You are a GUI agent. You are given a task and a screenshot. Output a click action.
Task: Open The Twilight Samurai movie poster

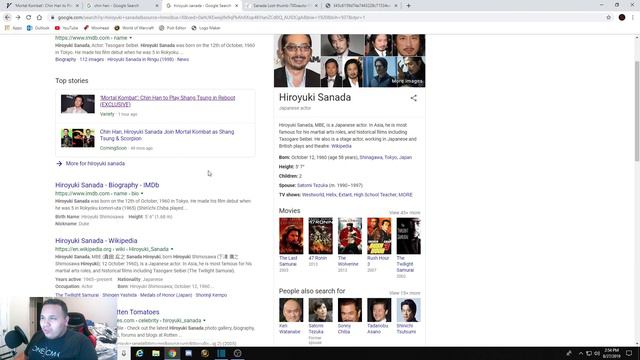coord(409,236)
